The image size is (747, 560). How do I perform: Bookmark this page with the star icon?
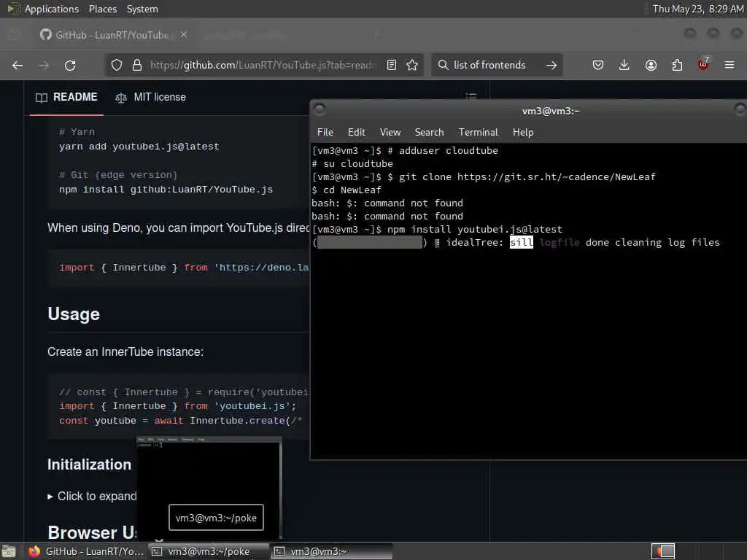[413, 65]
